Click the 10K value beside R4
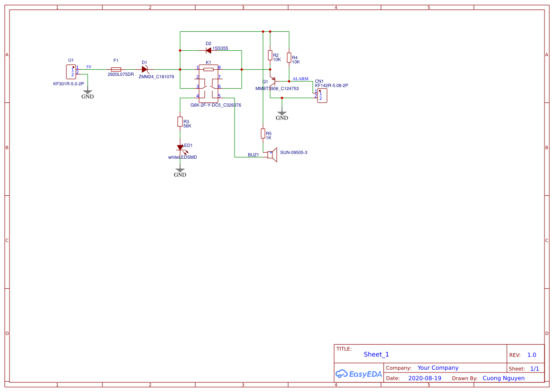Viewport: 554px width, 392px height. point(296,62)
